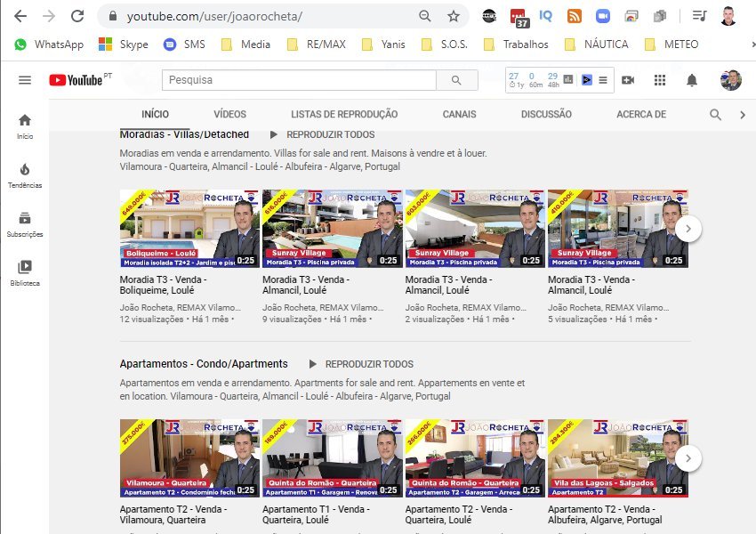Image resolution: width=756 pixels, height=534 pixels.
Task: Open the notifications bell
Action: 692,80
